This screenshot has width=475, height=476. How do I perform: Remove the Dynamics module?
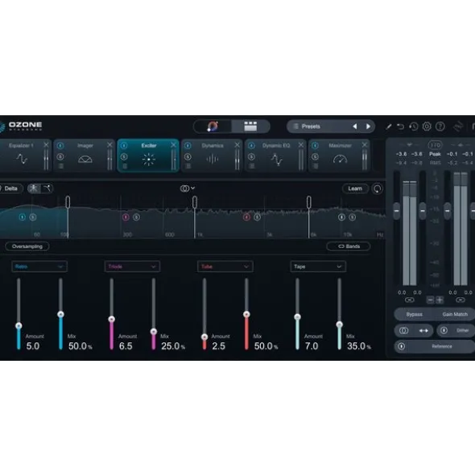click(237, 145)
